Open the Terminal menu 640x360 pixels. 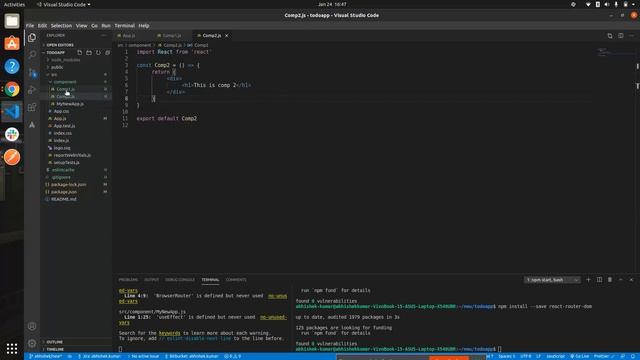tap(124, 26)
